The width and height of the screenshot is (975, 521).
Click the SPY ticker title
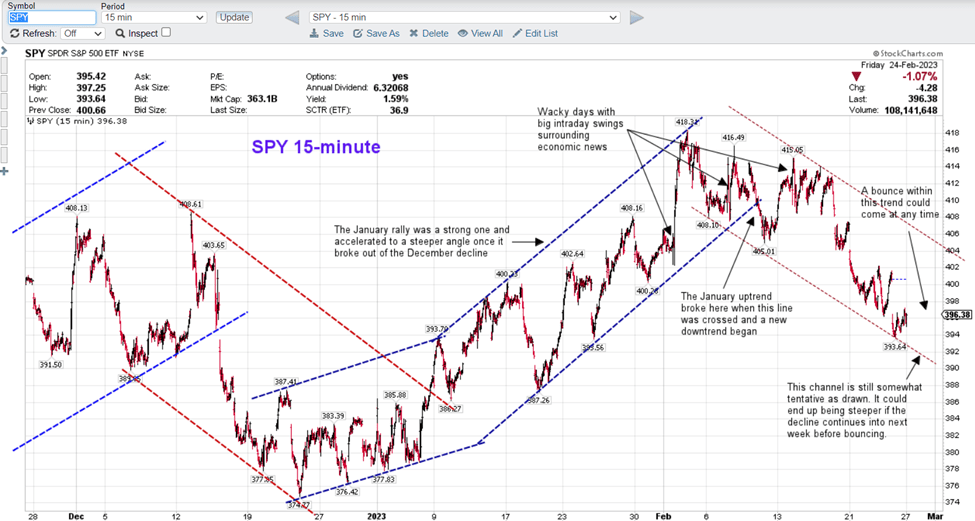[35, 54]
